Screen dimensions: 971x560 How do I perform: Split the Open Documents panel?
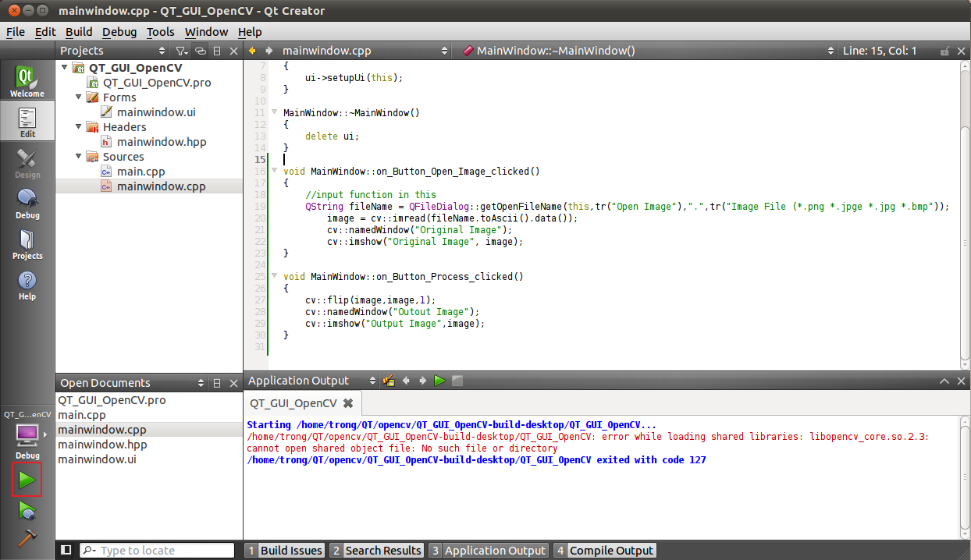[x=217, y=383]
